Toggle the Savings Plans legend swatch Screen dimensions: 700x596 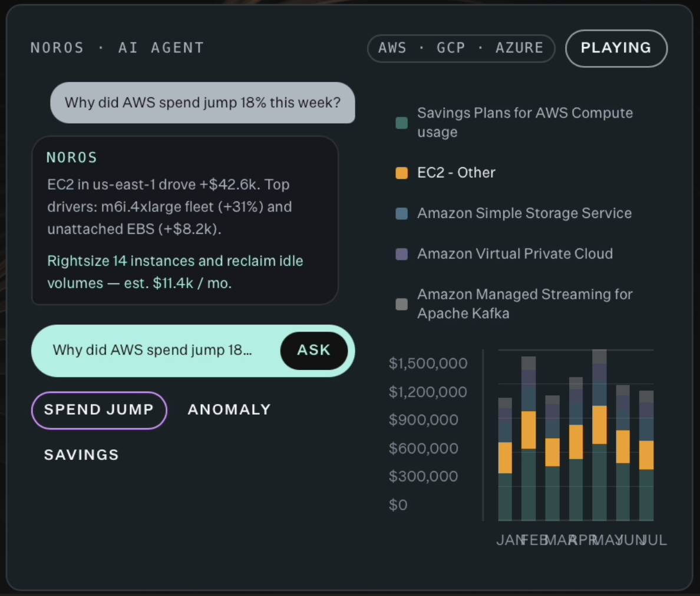(x=402, y=122)
